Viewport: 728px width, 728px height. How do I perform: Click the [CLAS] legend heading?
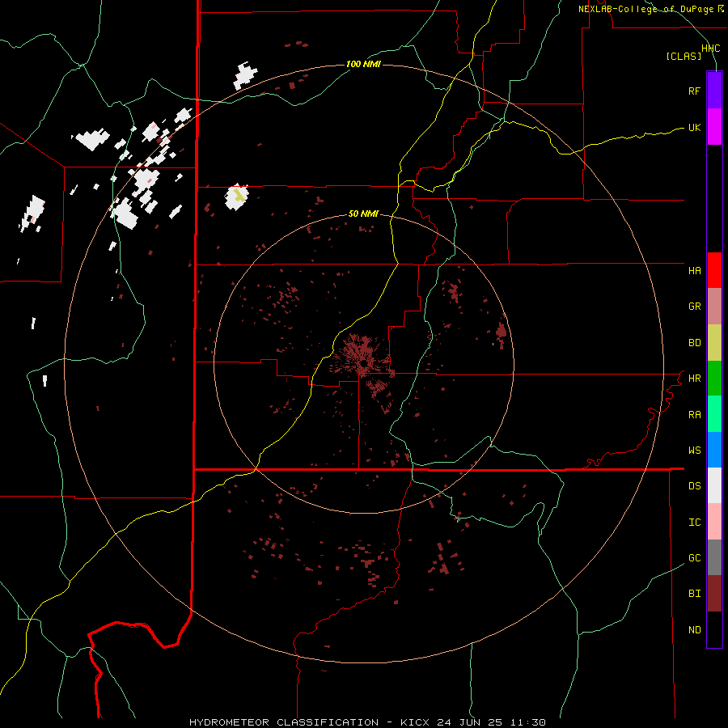click(x=684, y=56)
